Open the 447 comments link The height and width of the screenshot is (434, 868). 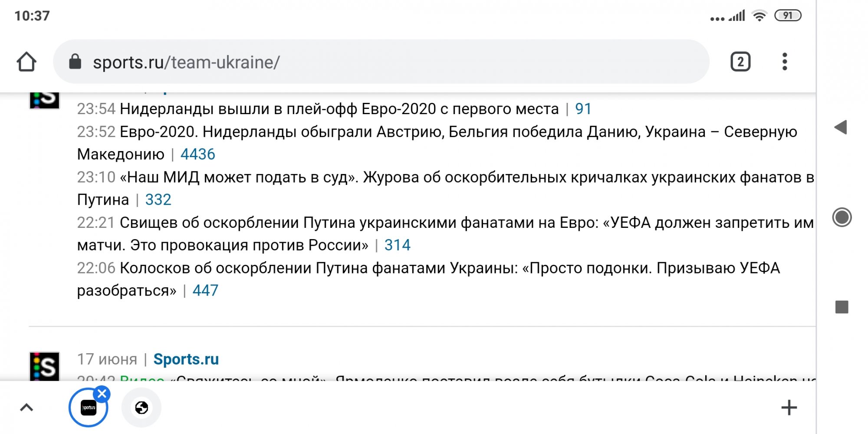pos(205,290)
